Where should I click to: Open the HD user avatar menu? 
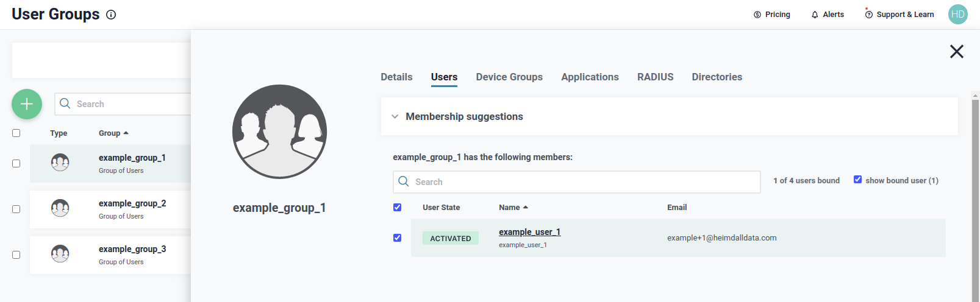[x=957, y=15]
